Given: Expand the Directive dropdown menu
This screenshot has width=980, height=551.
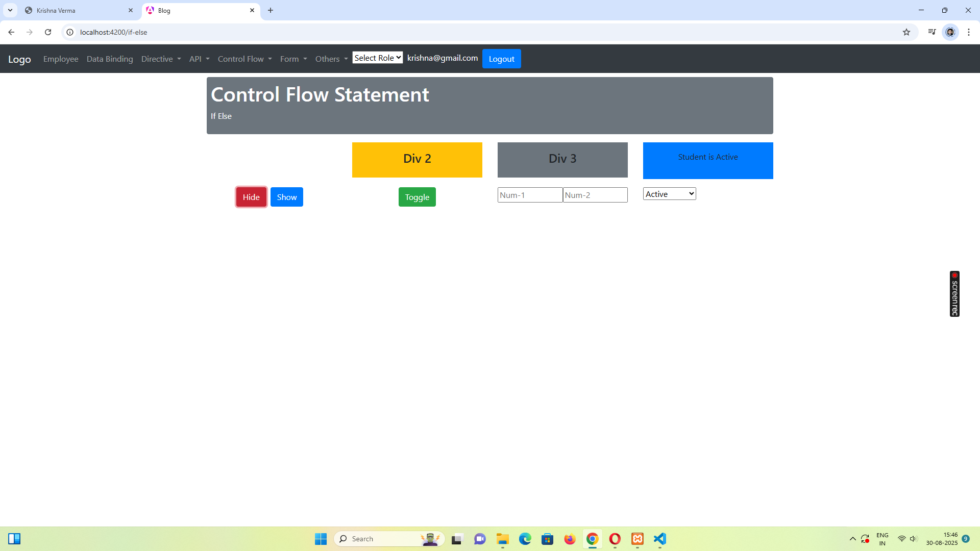Looking at the screenshot, I should click(161, 59).
